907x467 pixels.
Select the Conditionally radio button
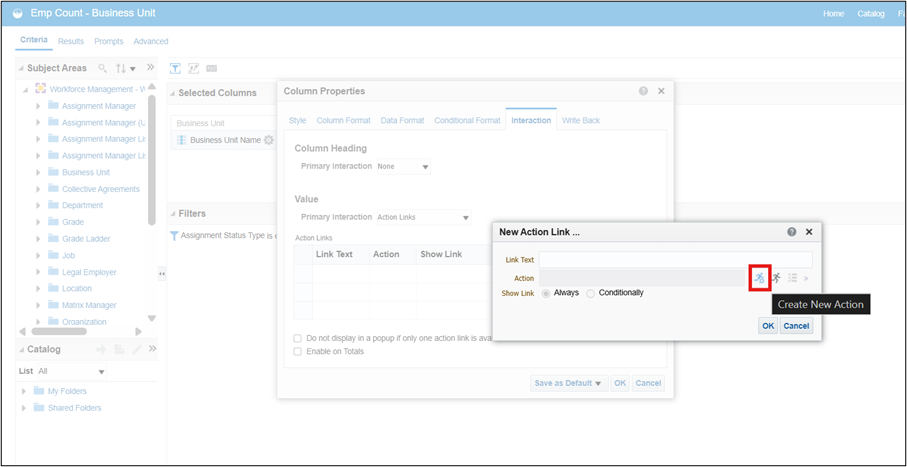[591, 293]
